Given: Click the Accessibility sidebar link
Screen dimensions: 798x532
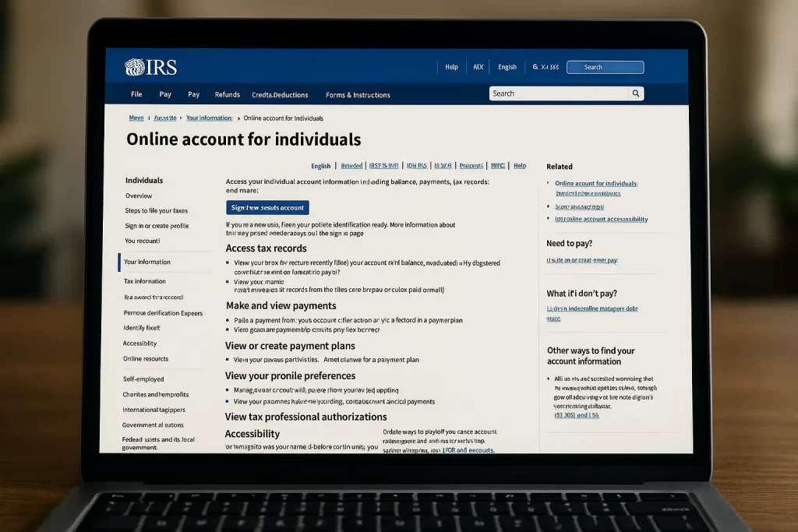Looking at the screenshot, I should (x=139, y=343).
